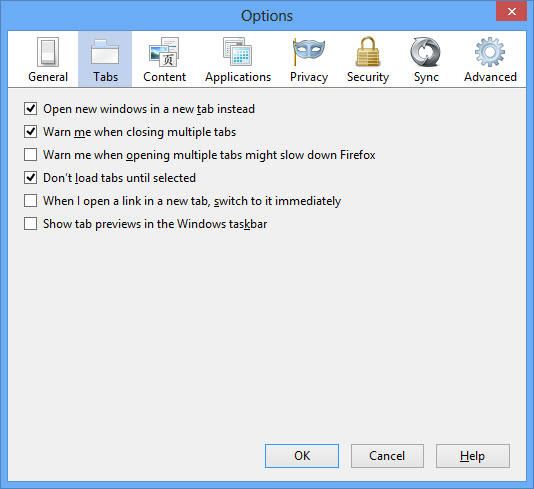Viewport: 534px width, 489px height.
Task: Open the General light switch icon
Action: point(48,52)
